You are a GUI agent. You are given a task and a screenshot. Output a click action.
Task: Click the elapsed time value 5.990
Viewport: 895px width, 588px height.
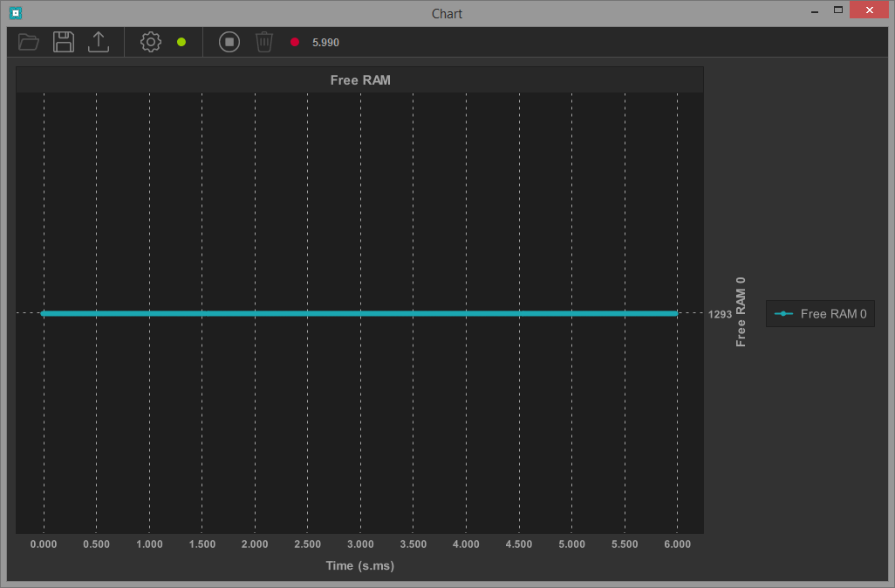[325, 43]
